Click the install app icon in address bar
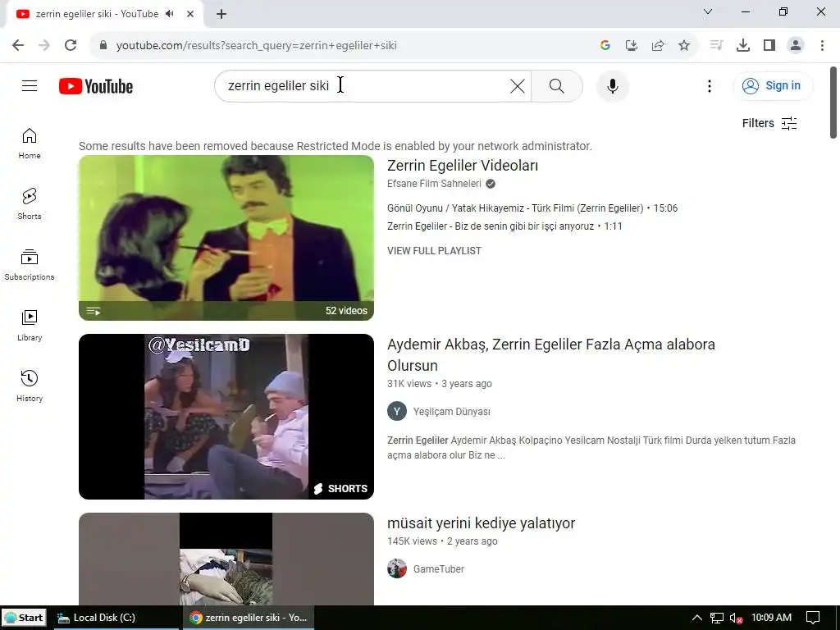This screenshot has height=630, width=840. point(632,45)
